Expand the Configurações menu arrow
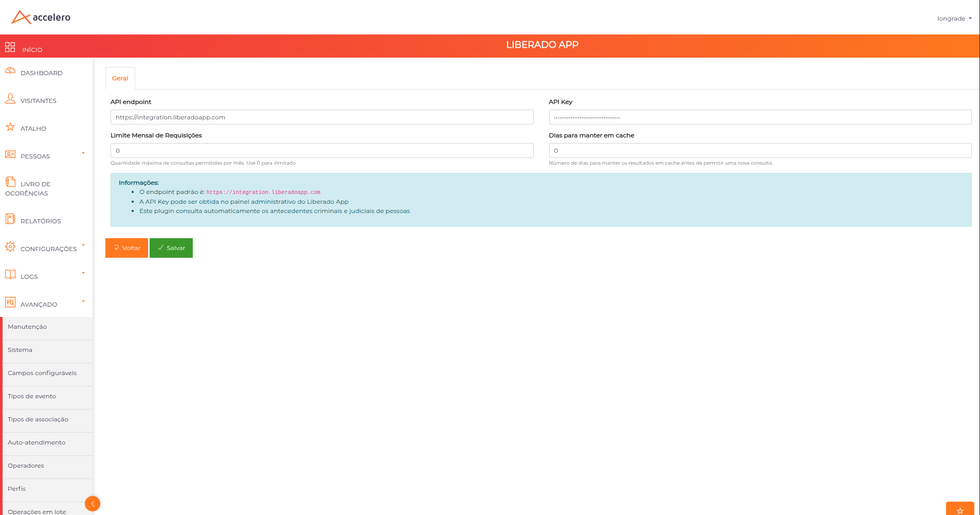980x515 pixels. (x=83, y=245)
